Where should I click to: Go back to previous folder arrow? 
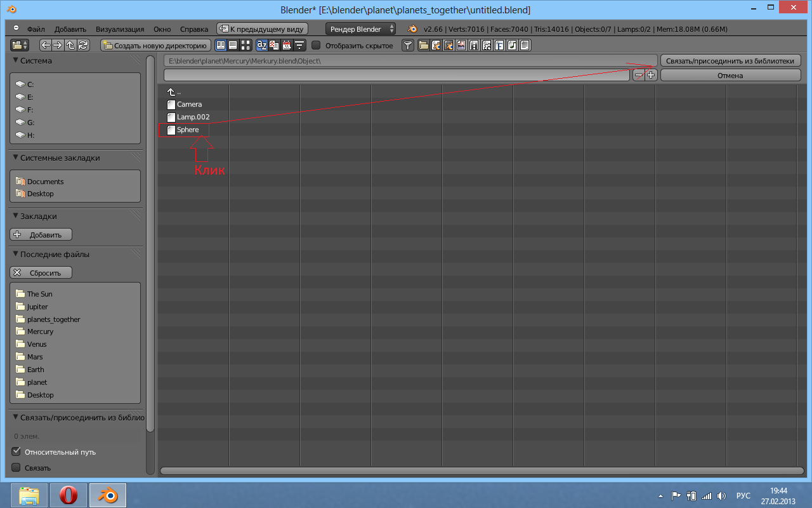click(46, 45)
